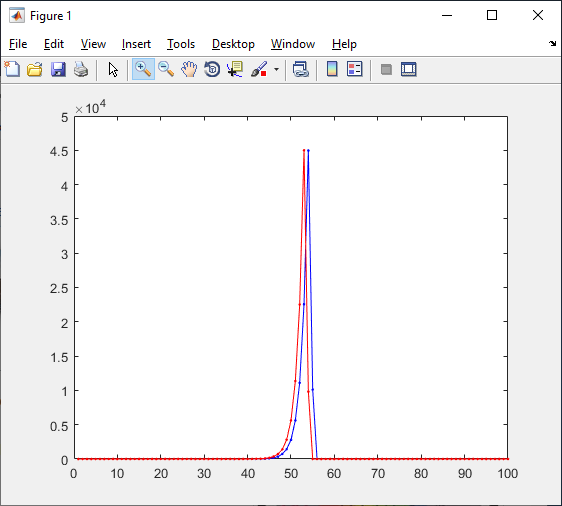
Task: Toggle the Zoom Out tool
Action: coord(166,69)
